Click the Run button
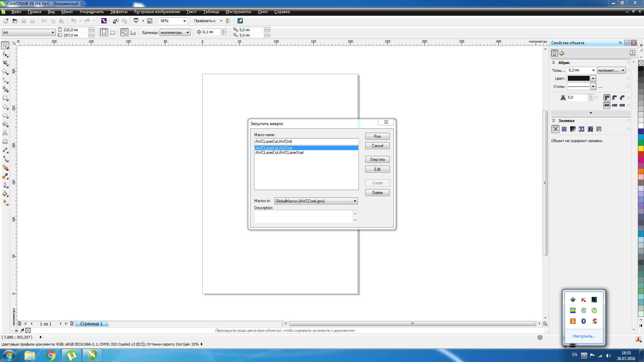Screen dimensions: 644x362 (x=377, y=136)
